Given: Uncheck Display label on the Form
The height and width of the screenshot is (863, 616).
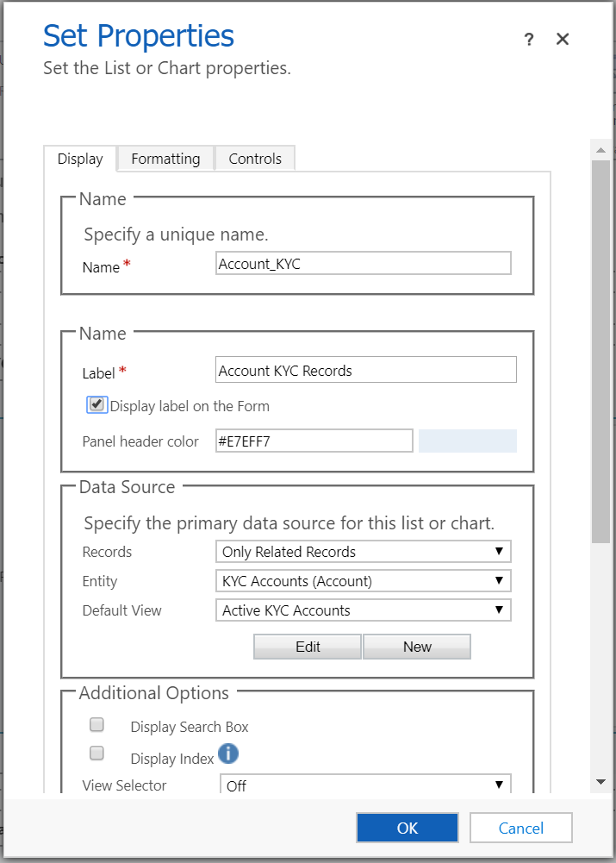Looking at the screenshot, I should click(x=96, y=403).
